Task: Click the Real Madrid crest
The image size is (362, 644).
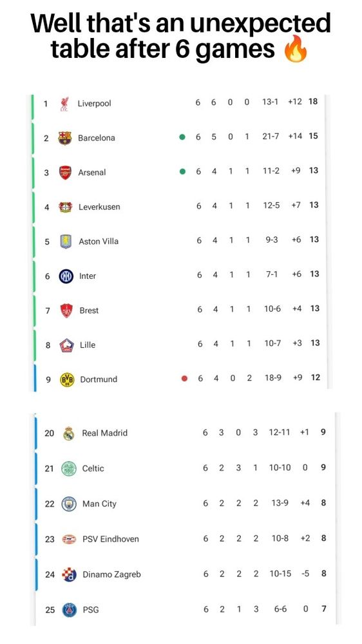Action: point(69,433)
